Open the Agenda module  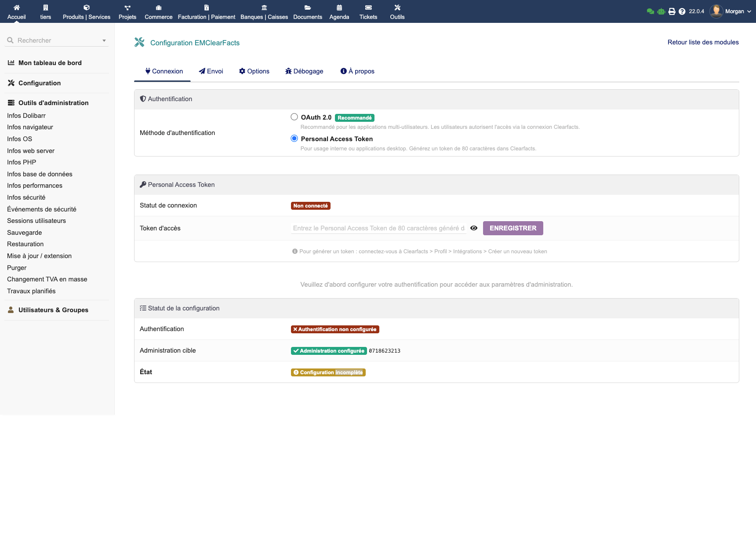(339, 11)
